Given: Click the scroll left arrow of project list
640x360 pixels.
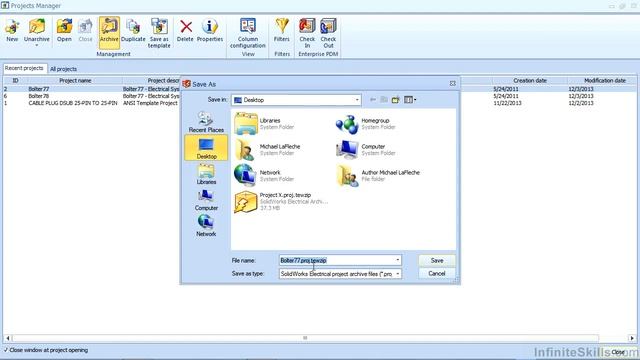Looking at the screenshot, I should (7, 338).
